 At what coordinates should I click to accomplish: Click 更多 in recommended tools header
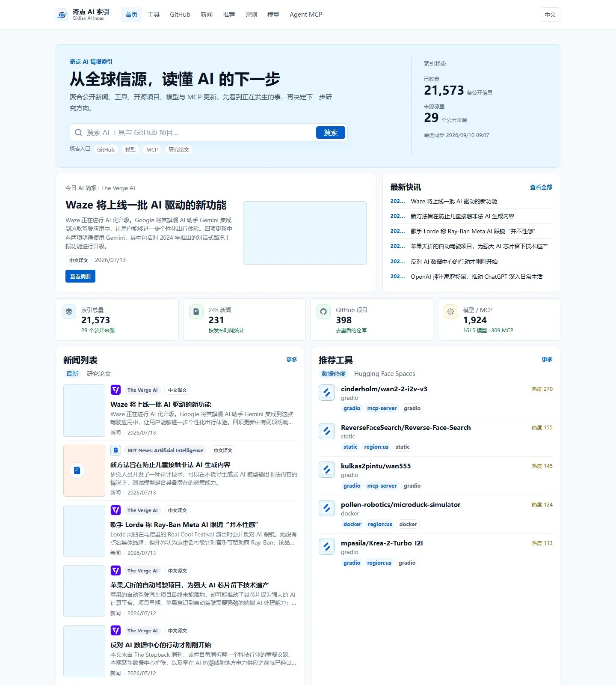tap(547, 360)
